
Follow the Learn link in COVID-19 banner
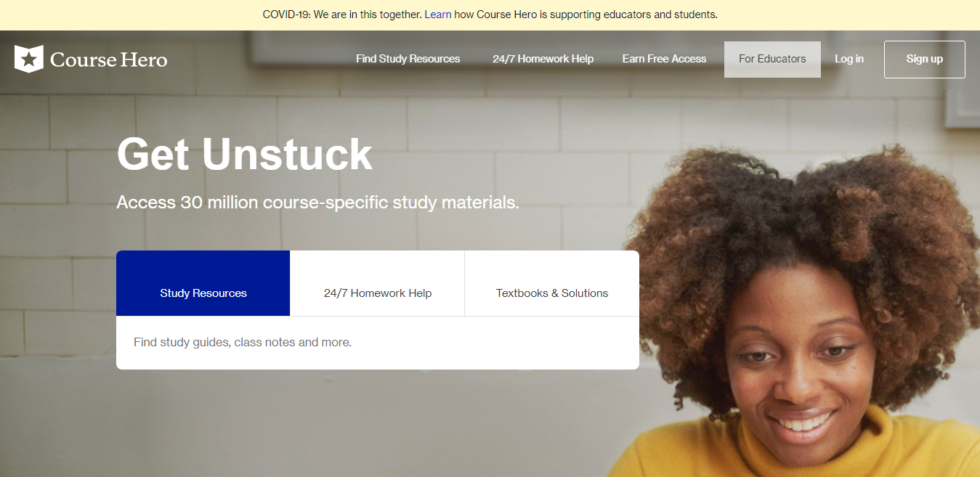click(x=438, y=15)
